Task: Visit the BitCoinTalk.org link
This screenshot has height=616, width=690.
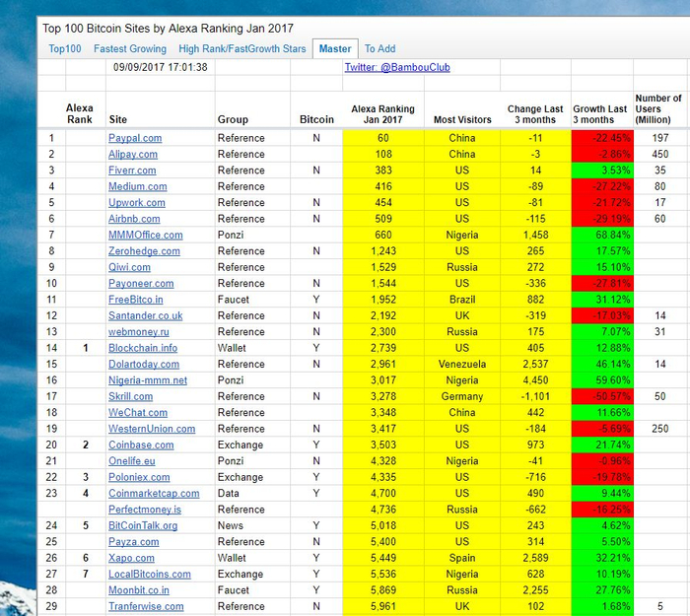Action: [x=143, y=525]
